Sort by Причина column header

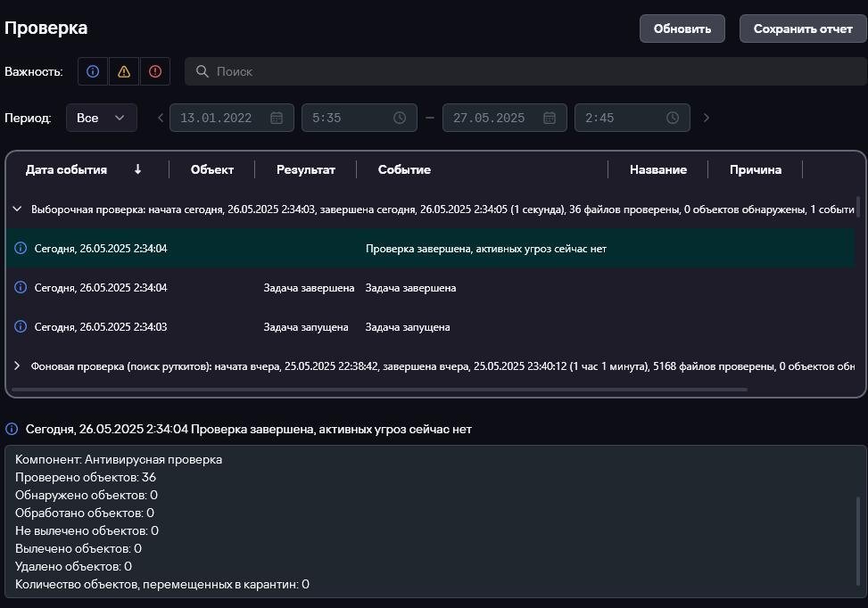[x=756, y=170]
